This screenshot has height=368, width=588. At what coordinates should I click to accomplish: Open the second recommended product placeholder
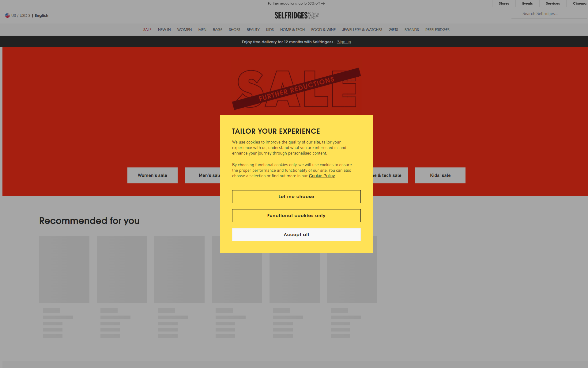(x=122, y=270)
